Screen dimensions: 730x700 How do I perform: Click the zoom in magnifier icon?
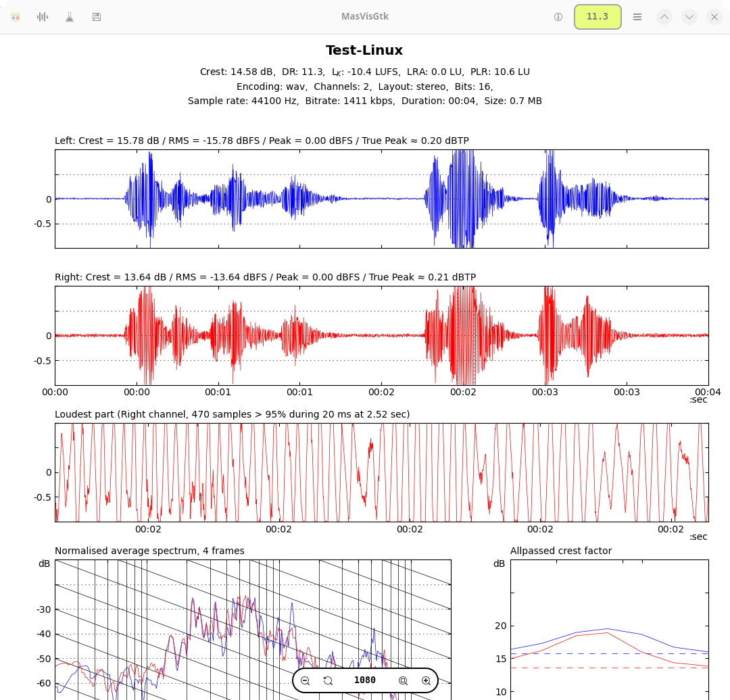click(x=426, y=680)
